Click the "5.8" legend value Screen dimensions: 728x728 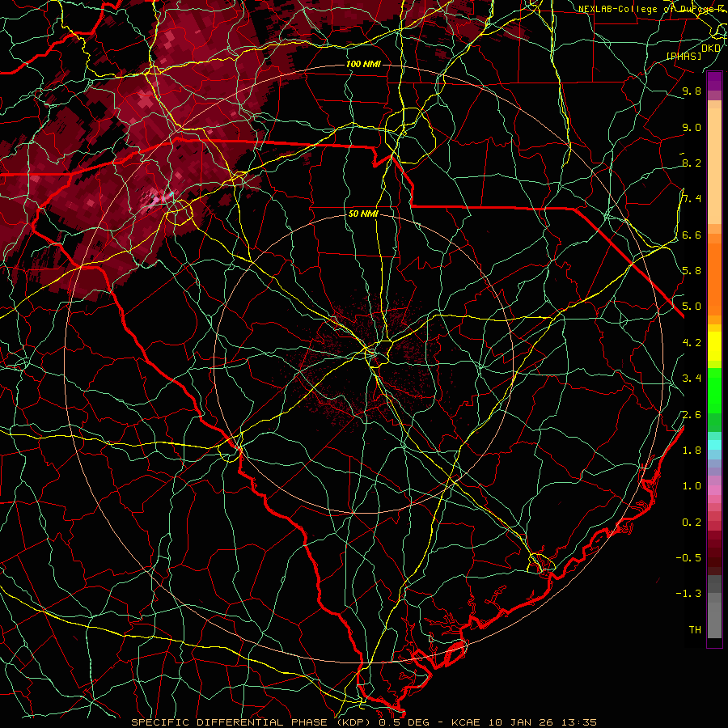[x=692, y=271]
